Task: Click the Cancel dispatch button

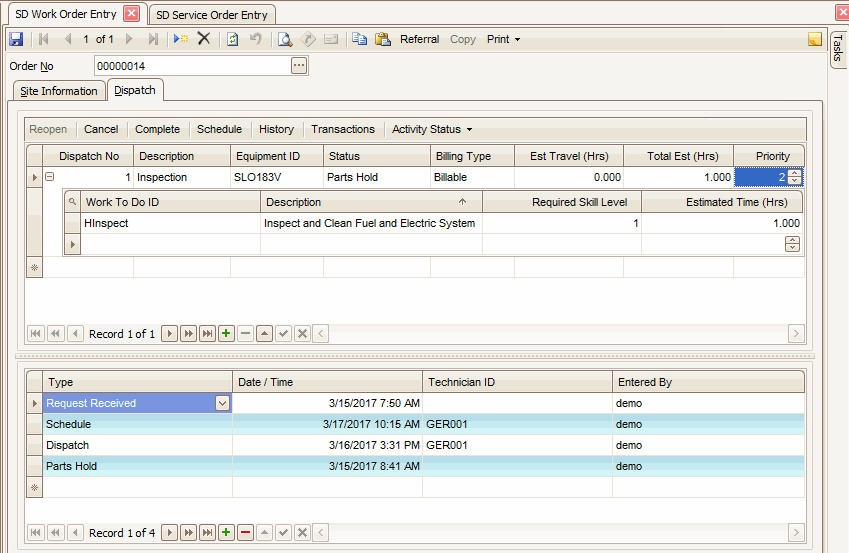Action: point(101,129)
